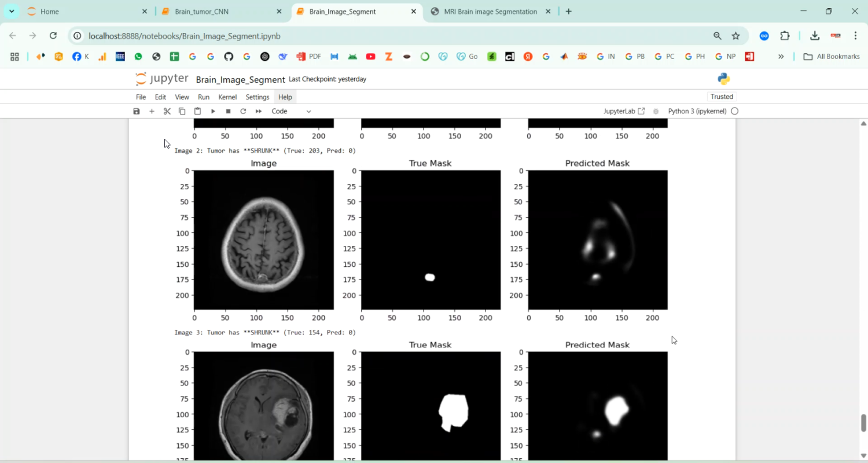This screenshot has width=868, height=463.
Task: Save the notebook with the save icon
Action: tap(137, 111)
